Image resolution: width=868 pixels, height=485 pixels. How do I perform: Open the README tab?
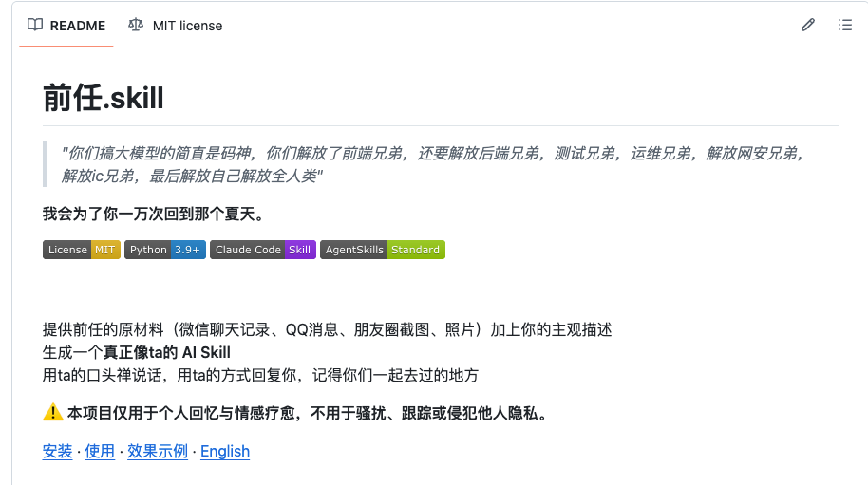coord(66,26)
